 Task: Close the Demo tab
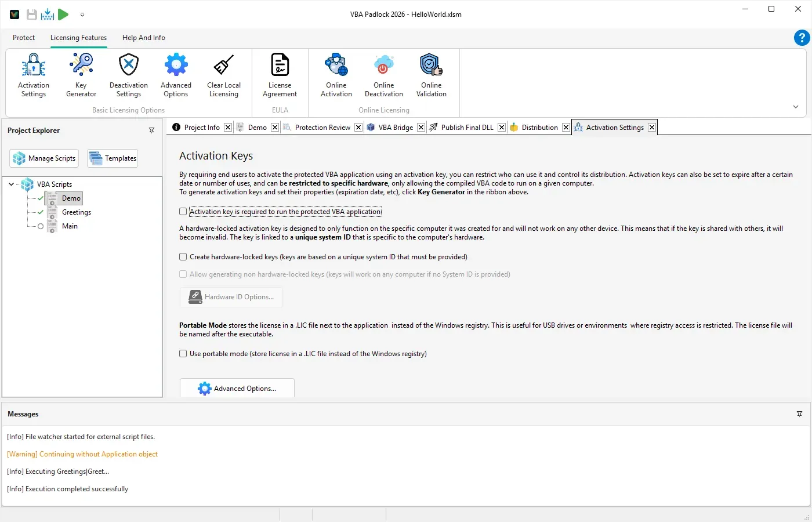[275, 128]
